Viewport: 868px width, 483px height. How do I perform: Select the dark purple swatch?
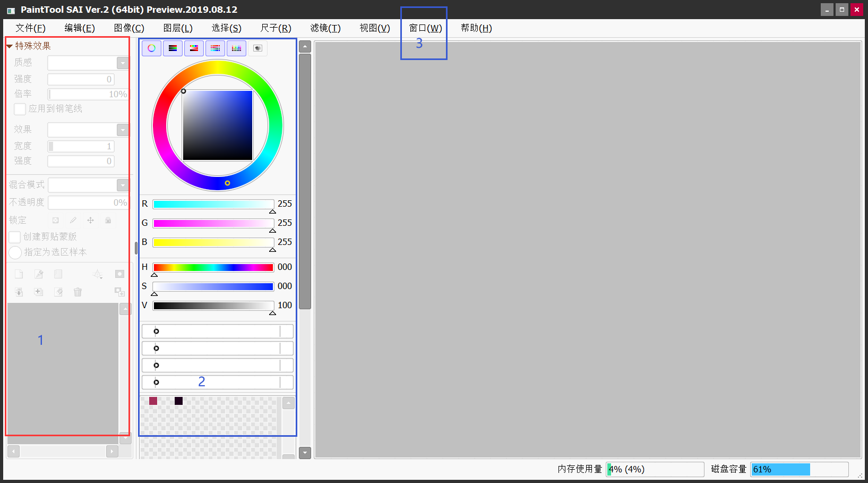(178, 401)
